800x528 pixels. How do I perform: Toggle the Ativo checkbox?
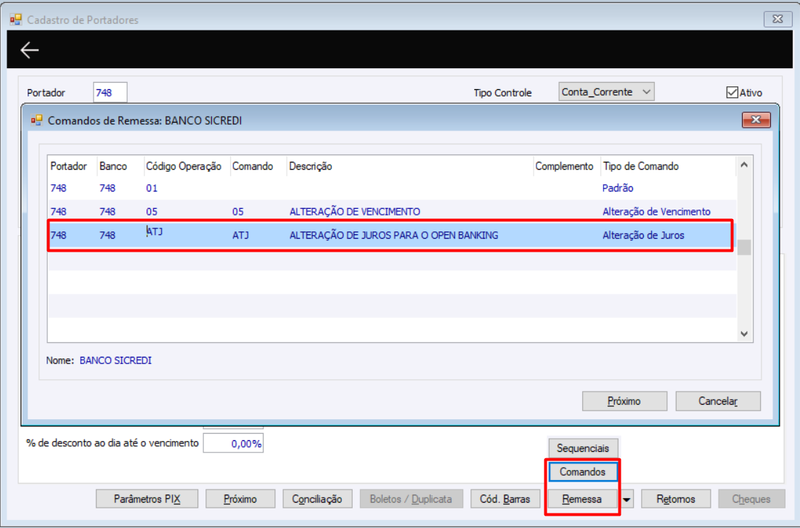(732, 92)
